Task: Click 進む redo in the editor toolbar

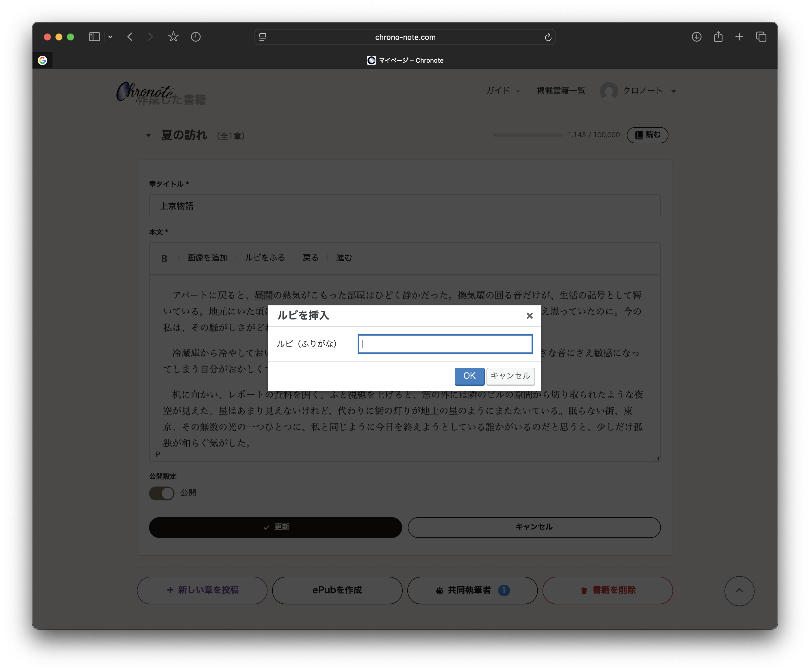Action: click(344, 258)
